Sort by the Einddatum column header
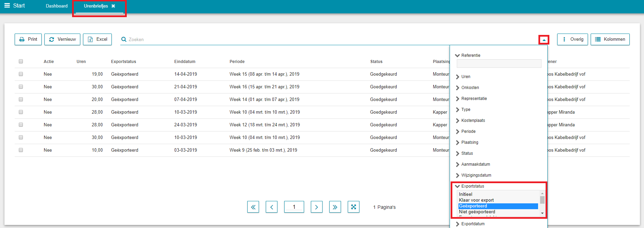This screenshot has width=644, height=228. coord(185,62)
